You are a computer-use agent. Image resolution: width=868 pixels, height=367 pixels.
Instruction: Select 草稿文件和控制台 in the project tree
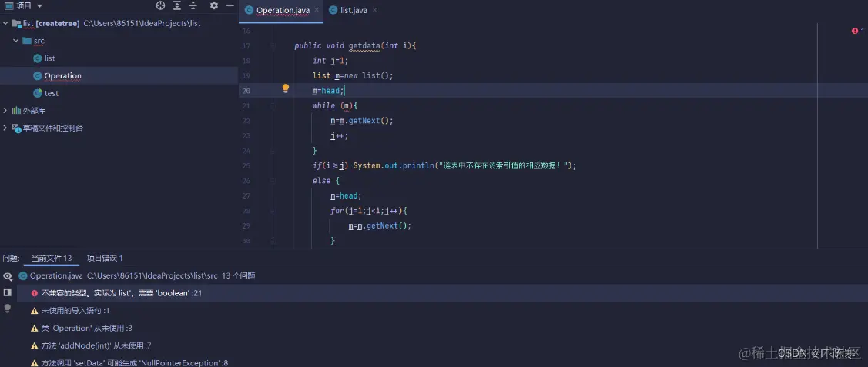[119, 128]
